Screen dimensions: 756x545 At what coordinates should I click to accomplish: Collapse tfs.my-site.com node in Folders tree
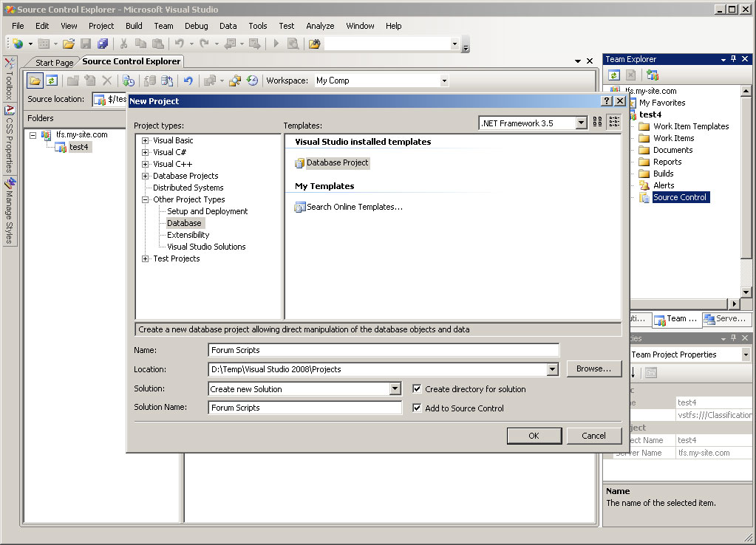pos(33,135)
